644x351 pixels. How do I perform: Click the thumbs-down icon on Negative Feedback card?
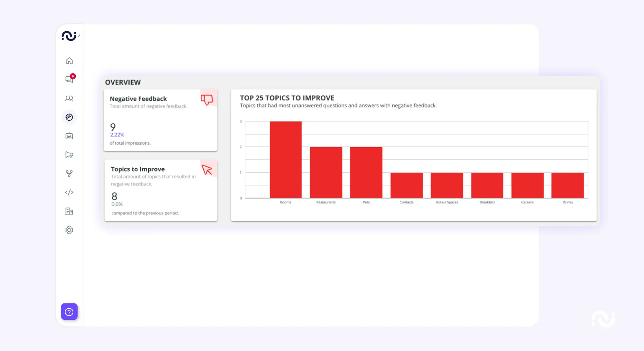207,100
